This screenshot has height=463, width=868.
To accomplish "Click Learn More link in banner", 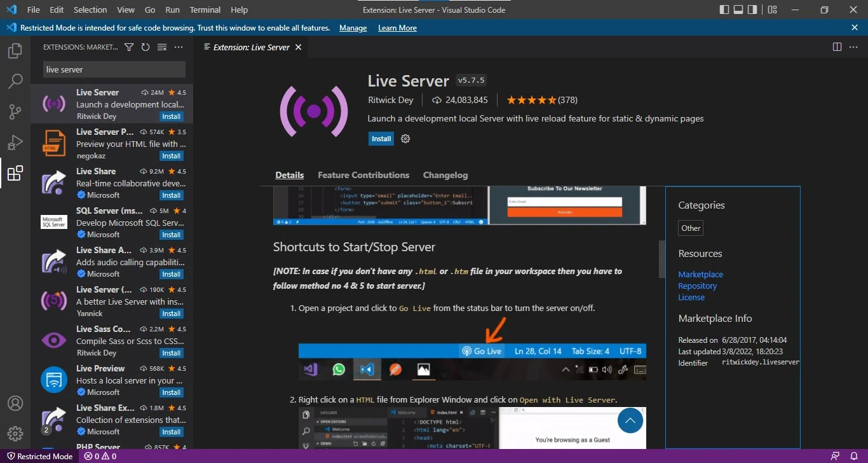I will [397, 28].
